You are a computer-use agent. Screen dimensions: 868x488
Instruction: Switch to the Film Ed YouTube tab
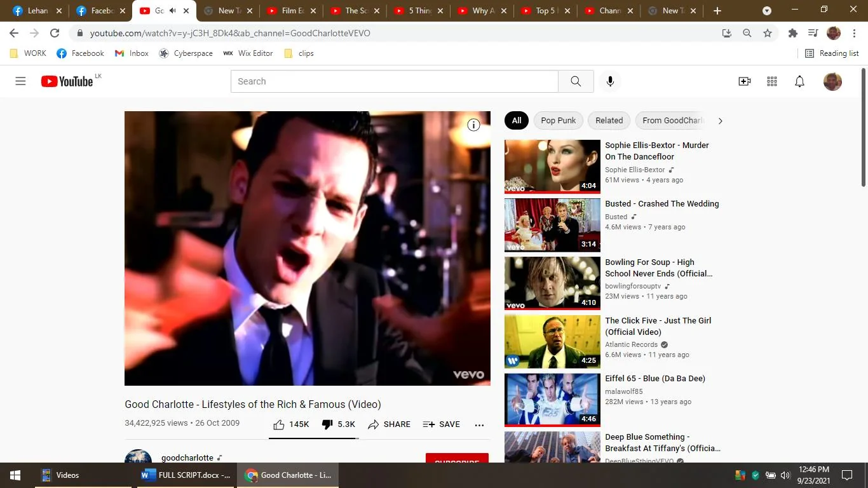pyautogui.click(x=292, y=11)
